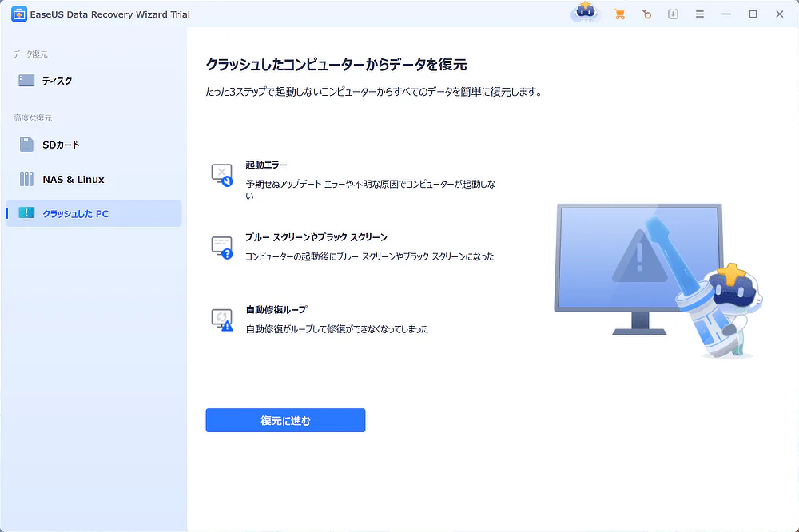
Task: Select the Disk recovery icon in sidebar
Action: (x=25, y=80)
